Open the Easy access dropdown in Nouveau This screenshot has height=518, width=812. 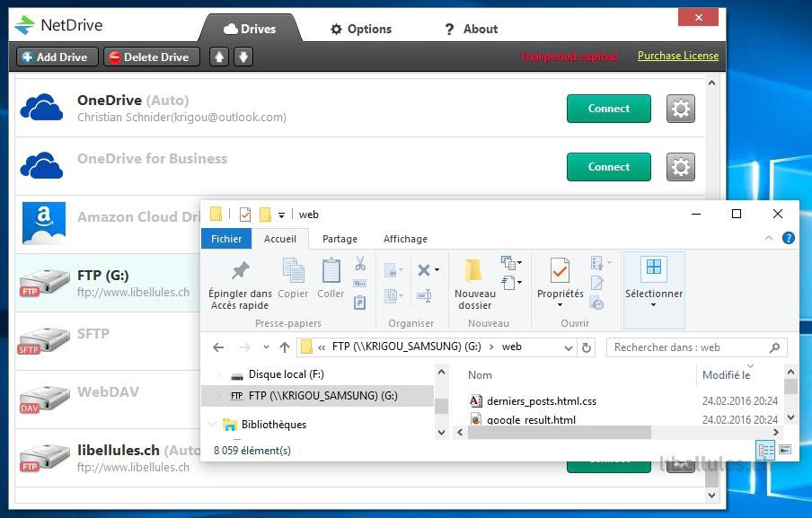click(512, 283)
